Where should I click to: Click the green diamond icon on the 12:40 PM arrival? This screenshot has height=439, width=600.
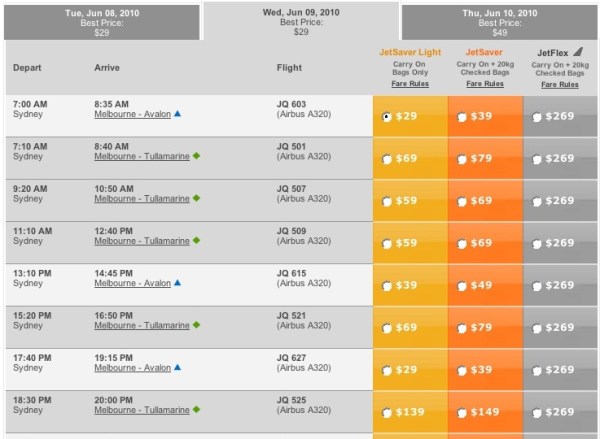coord(197,240)
